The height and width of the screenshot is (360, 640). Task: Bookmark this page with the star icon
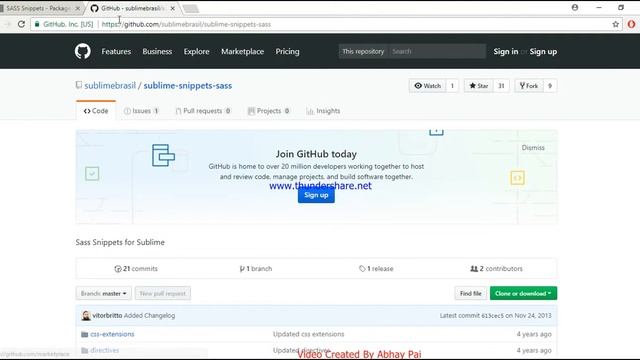[616, 24]
